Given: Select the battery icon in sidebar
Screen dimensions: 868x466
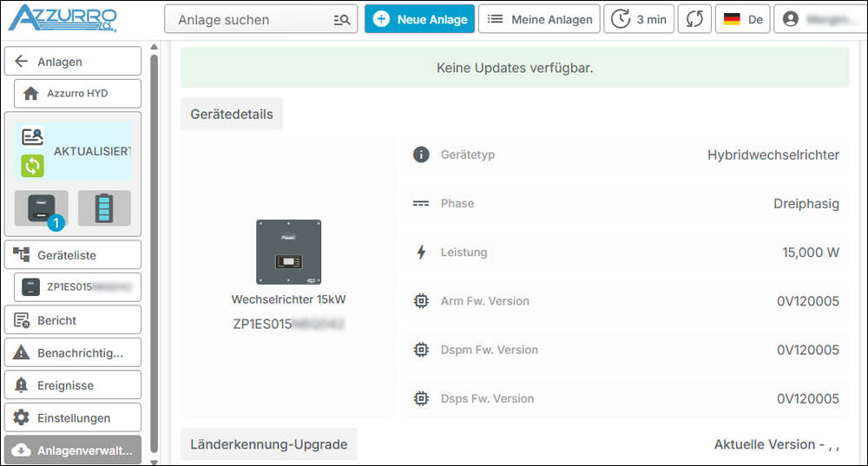Looking at the screenshot, I should [104, 208].
